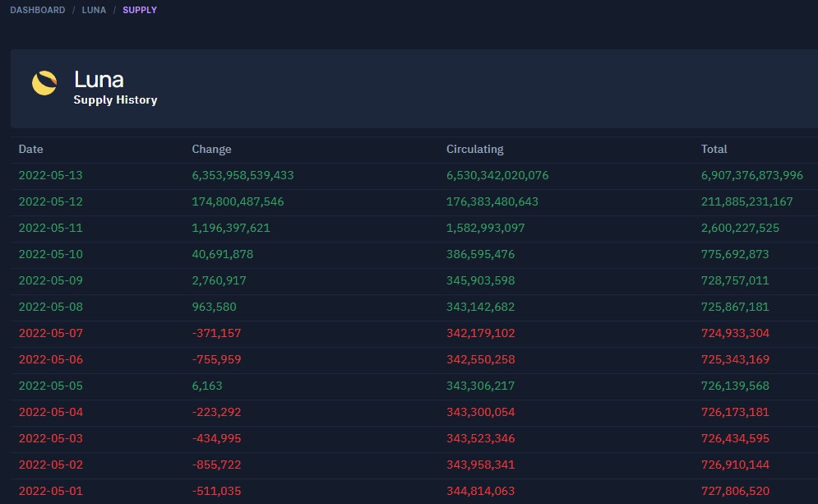Select circulating value 342,550,258

(480, 359)
